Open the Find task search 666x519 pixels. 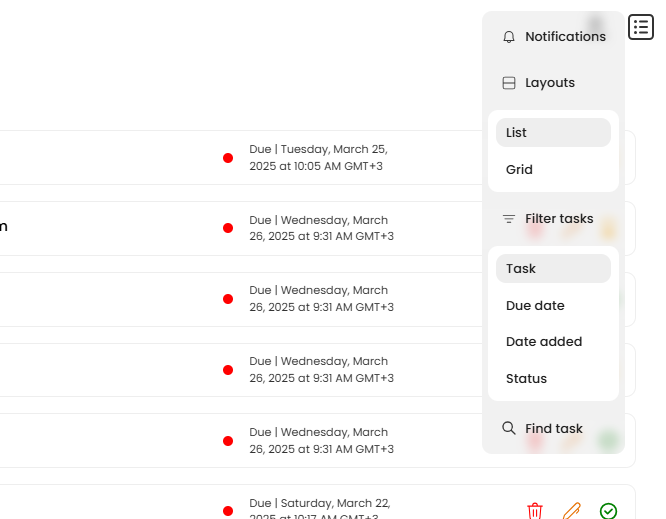(x=553, y=429)
